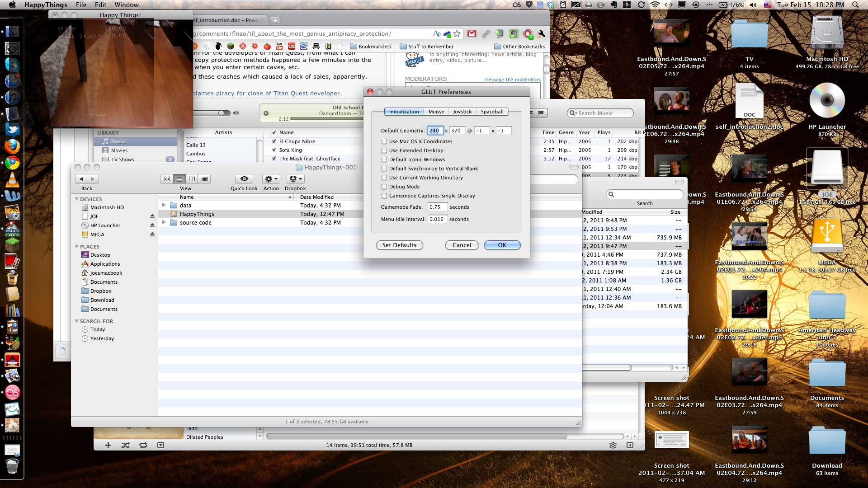
Task: Click the Gamemode Fade seconds field
Action: click(x=437, y=207)
